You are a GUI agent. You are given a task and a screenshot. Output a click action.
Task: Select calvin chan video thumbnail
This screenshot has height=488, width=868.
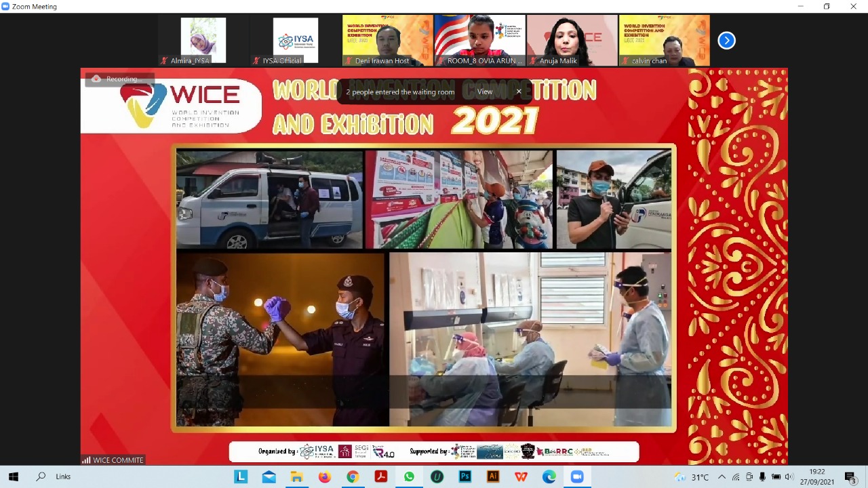tap(664, 41)
